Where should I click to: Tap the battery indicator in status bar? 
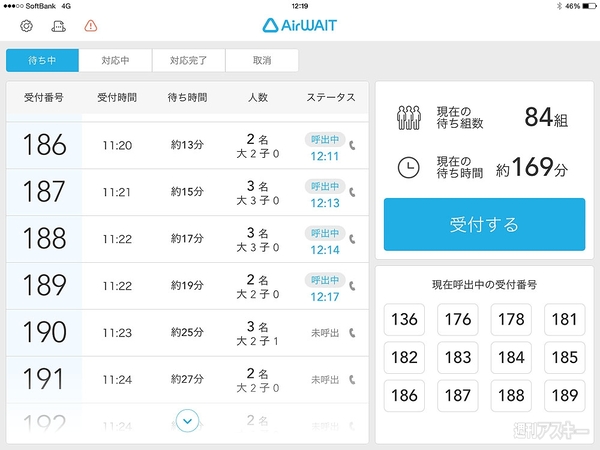coord(589,6)
